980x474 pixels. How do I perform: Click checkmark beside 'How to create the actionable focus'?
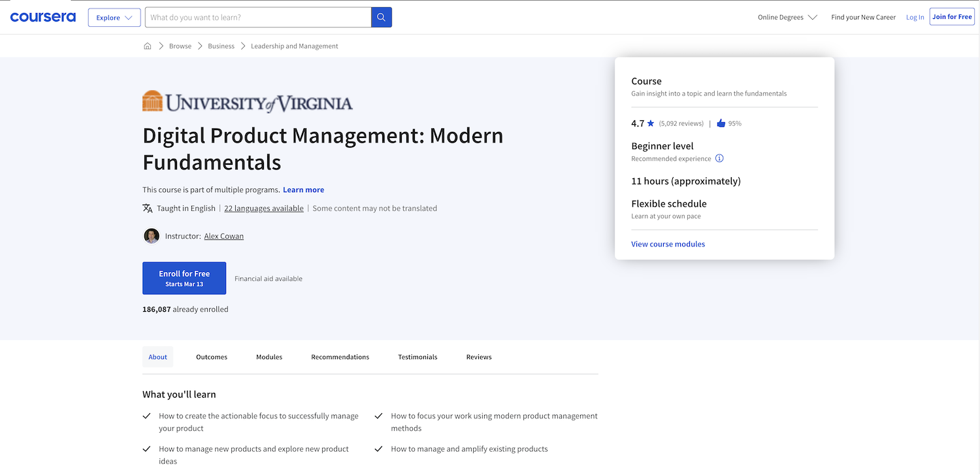[x=147, y=416]
